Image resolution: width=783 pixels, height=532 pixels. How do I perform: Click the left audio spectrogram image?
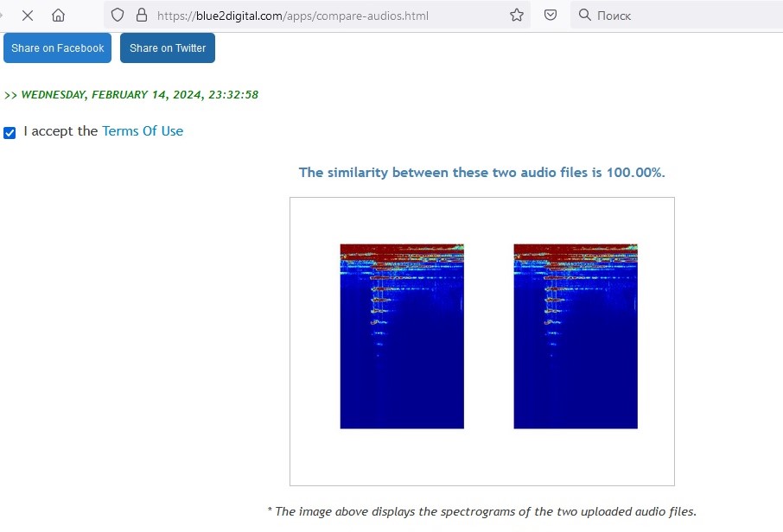(x=402, y=336)
